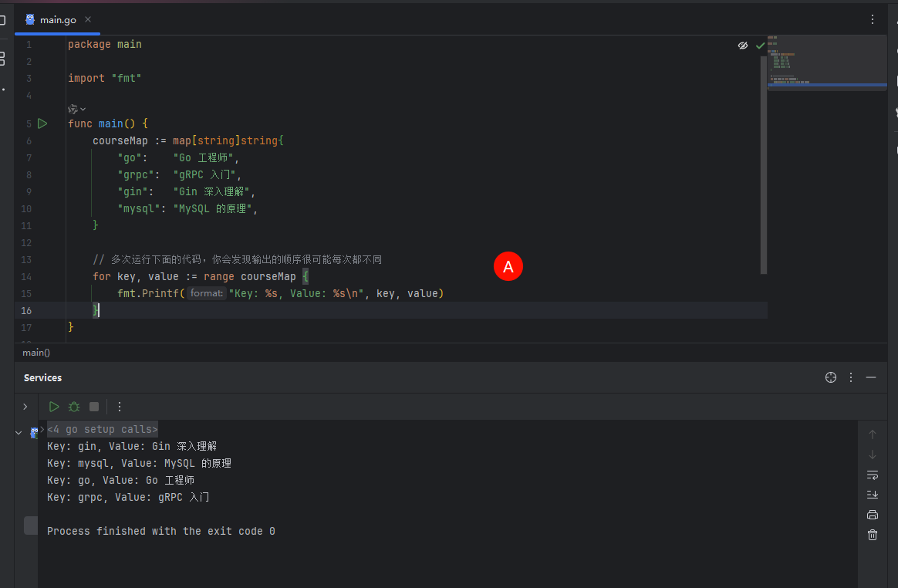Screen dimensions: 898x588
Task: Clear all console output trash icon
Action: pyautogui.click(x=873, y=535)
